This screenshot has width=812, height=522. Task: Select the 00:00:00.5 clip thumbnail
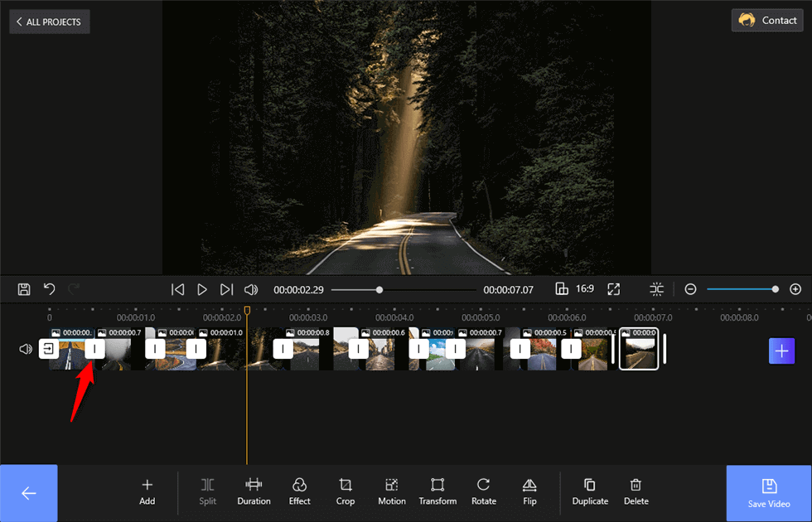tap(545, 349)
